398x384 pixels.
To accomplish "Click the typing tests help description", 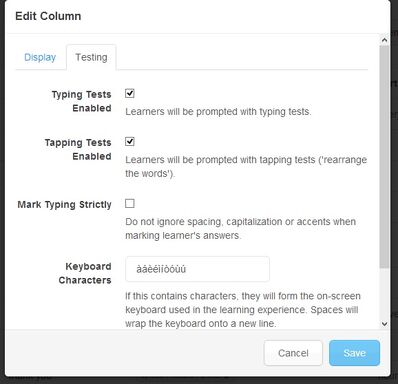I will point(218,112).
